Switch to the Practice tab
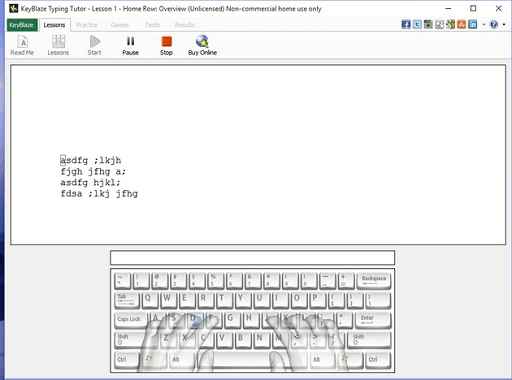Image resolution: width=512 pixels, height=380 pixels. coord(87,25)
